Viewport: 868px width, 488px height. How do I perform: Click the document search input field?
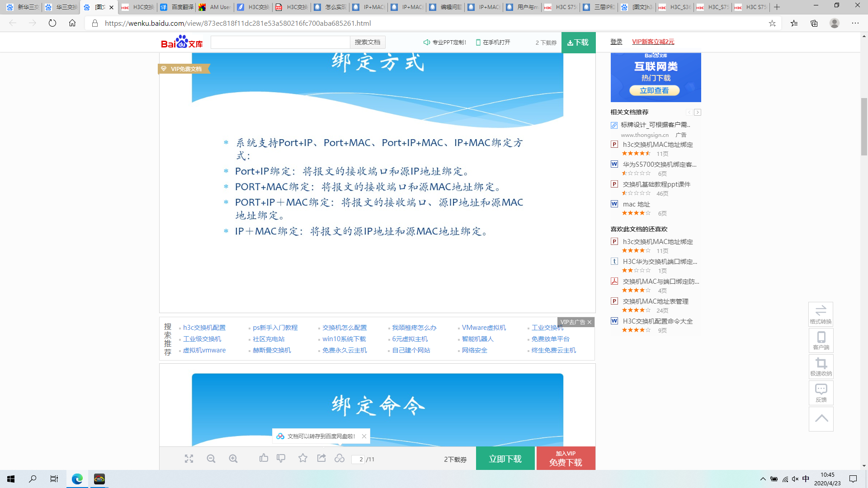pyautogui.click(x=280, y=42)
